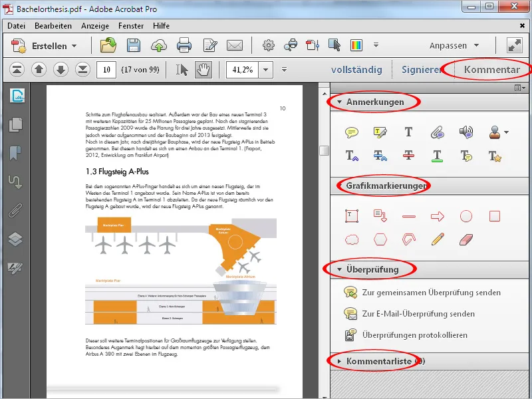Select the cloud drawing tool
Viewport: 532px width, 399px height.
[x=352, y=239]
